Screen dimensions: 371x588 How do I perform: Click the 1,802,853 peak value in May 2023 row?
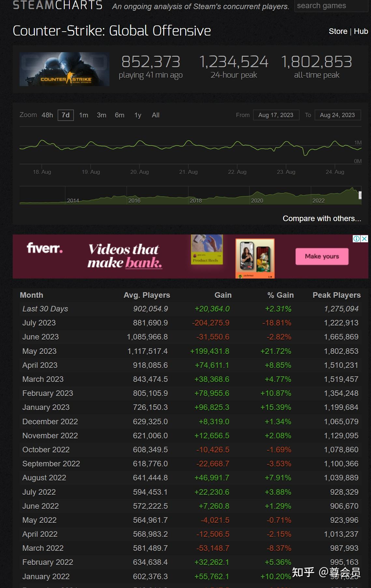coord(341,351)
